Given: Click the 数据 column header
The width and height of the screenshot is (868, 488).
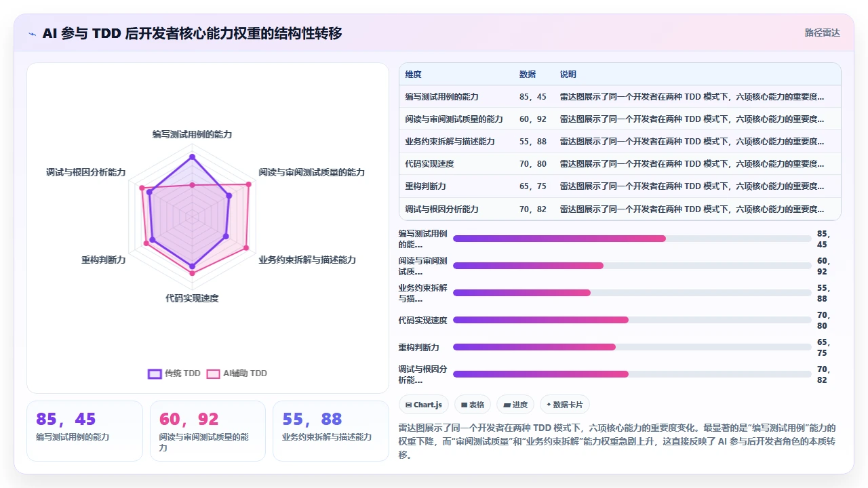Looking at the screenshot, I should 527,75.
